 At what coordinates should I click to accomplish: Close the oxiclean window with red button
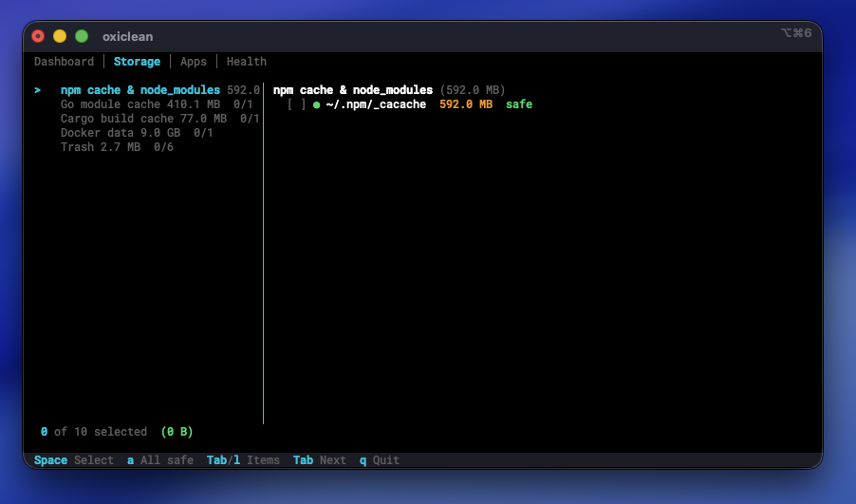pos(38,36)
